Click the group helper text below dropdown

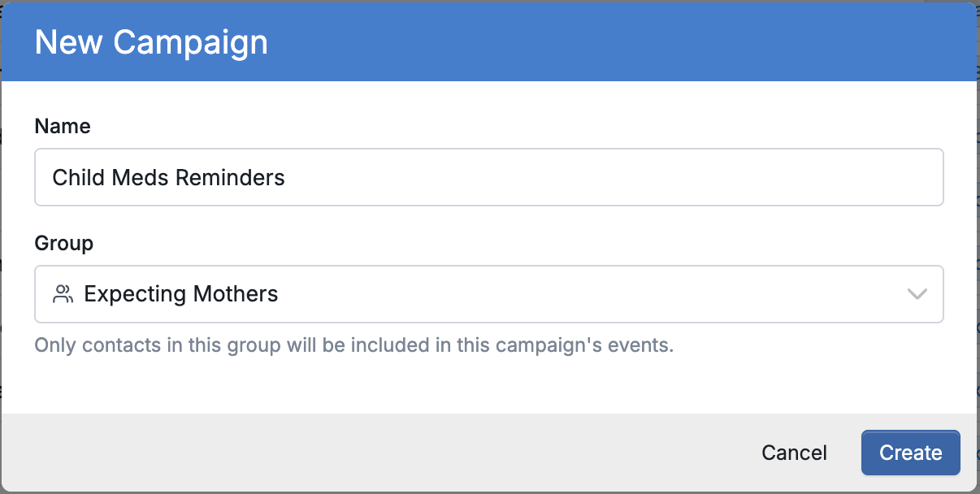(x=354, y=345)
